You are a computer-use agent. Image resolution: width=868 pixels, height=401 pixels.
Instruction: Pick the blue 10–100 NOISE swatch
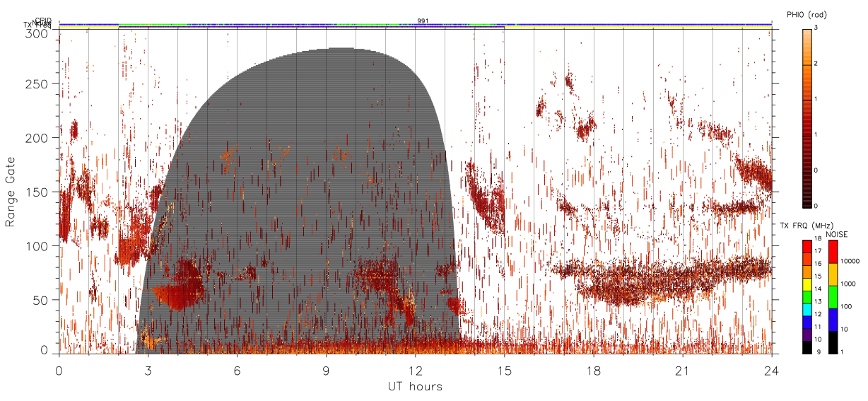tap(832, 320)
